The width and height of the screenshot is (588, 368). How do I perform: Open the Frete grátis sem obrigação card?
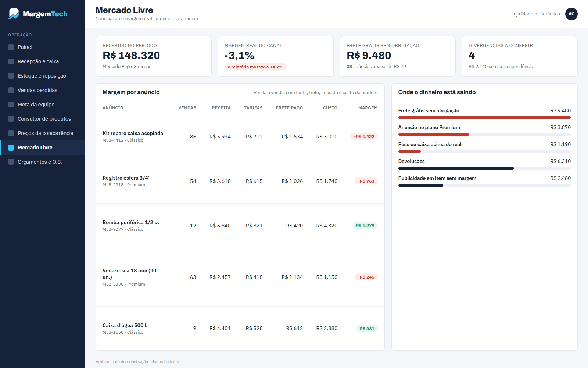(398, 56)
